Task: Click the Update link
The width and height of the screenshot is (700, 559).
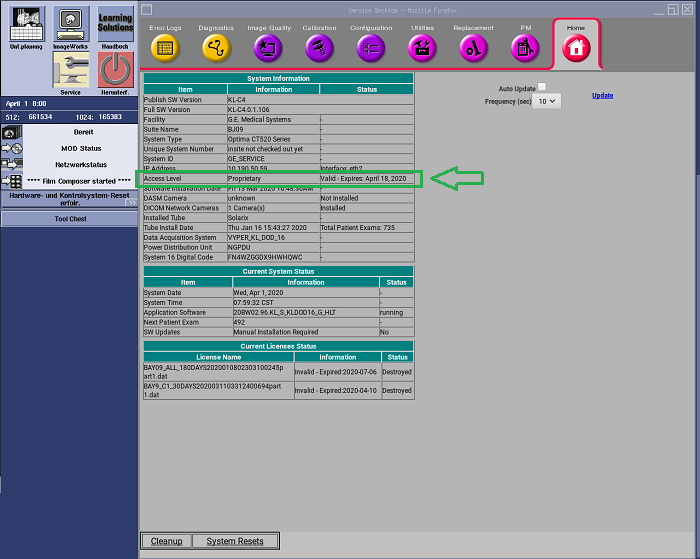Action: 602,95
